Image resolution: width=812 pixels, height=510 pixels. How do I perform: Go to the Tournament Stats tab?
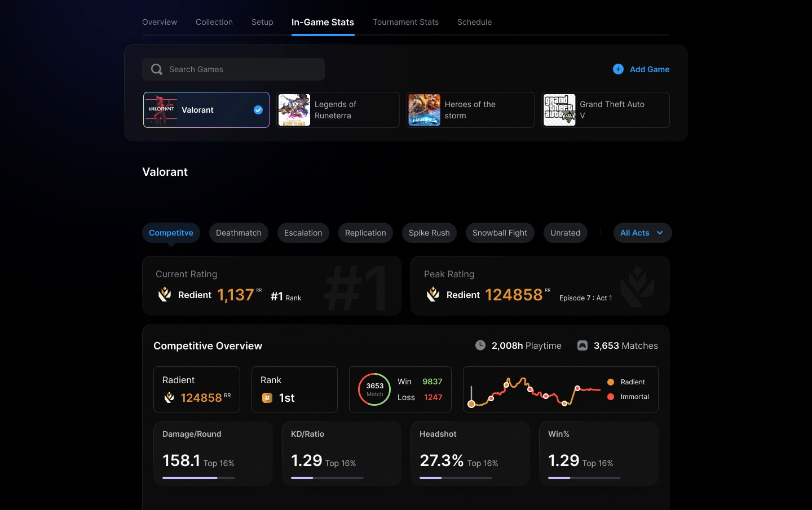coord(405,22)
